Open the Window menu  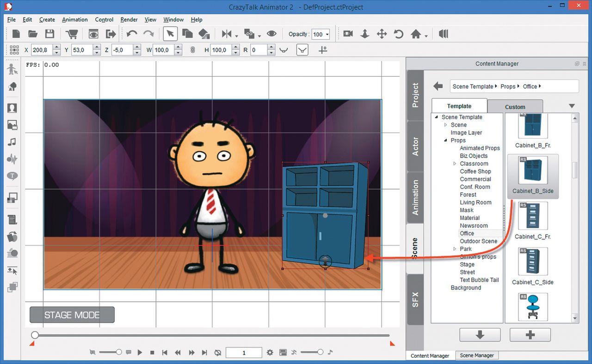click(173, 20)
